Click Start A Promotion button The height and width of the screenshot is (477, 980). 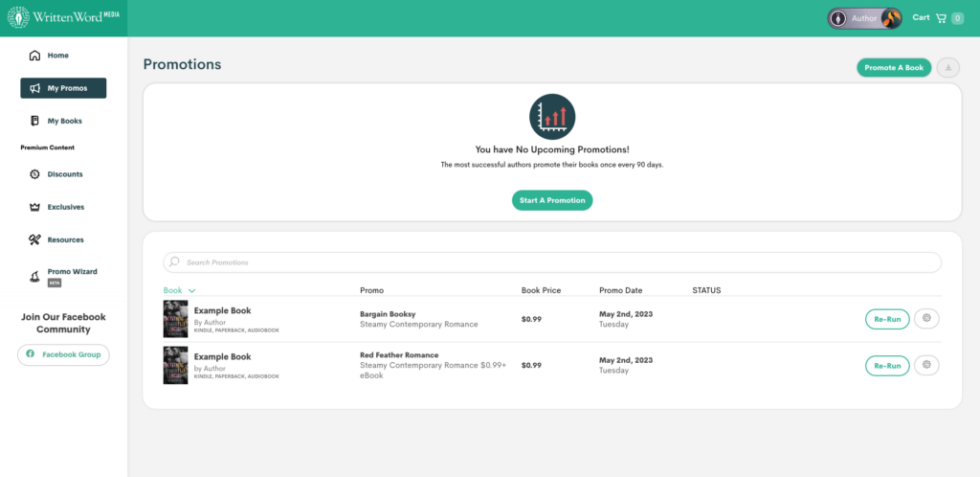click(552, 200)
